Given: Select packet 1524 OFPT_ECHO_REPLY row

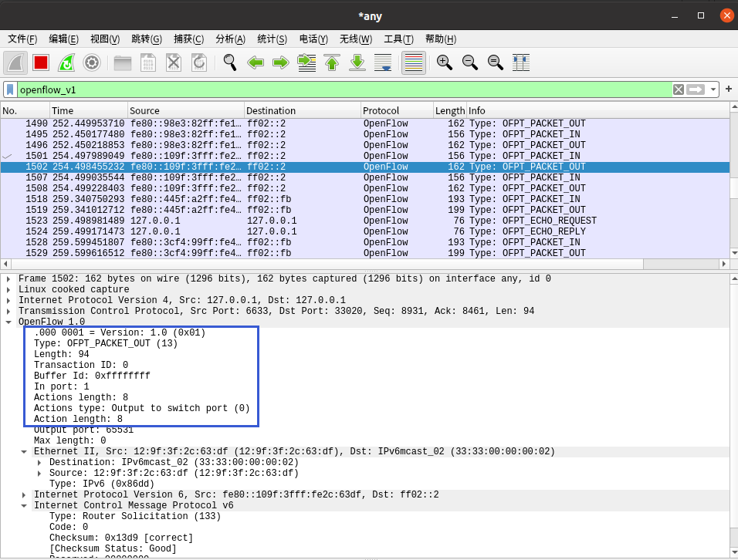Looking at the screenshot, I should pos(365,231).
